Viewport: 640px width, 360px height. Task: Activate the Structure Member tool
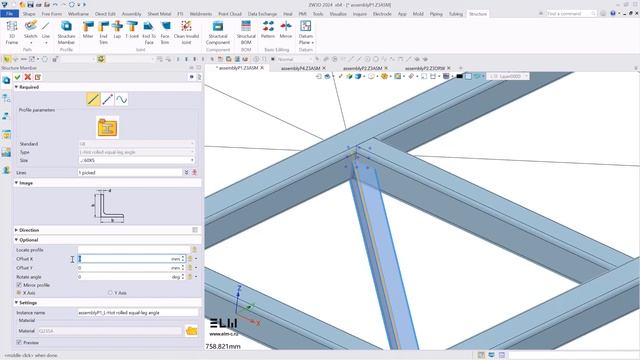point(66,32)
